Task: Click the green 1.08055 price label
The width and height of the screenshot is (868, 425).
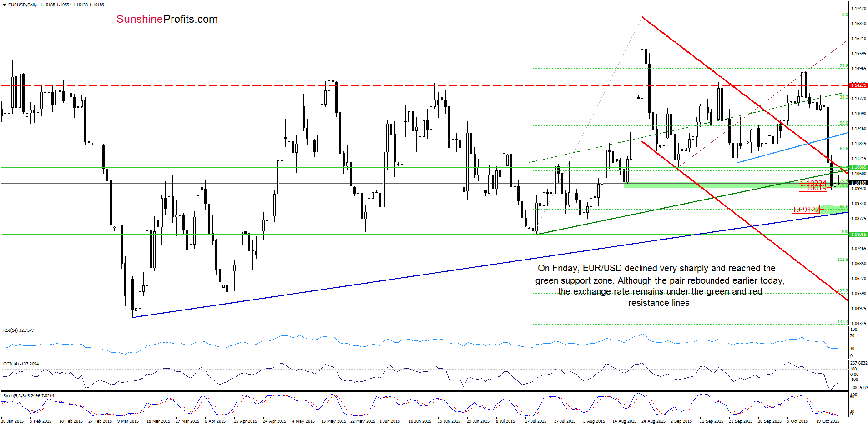Action: (858, 235)
